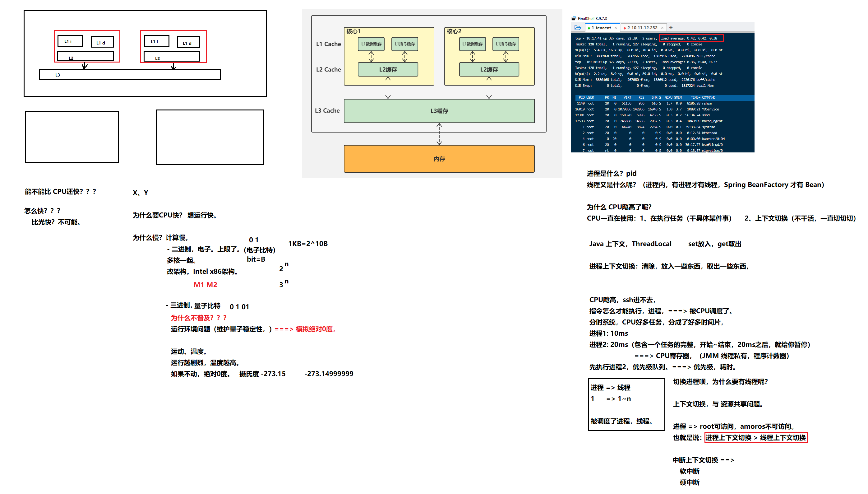Click the red 'M1 M2' text
Image resolution: width=868 pixels, height=494 pixels.
[x=205, y=285]
